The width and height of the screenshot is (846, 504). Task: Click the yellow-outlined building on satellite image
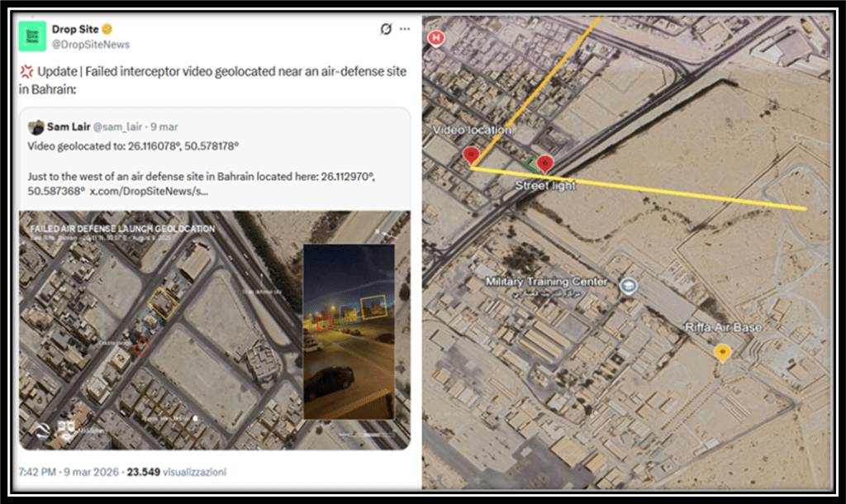[162, 304]
